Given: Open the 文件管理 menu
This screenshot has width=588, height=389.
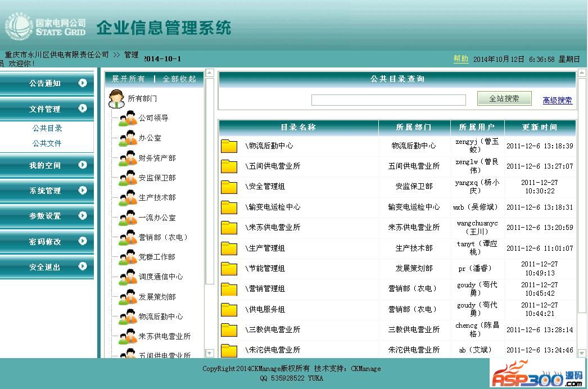Looking at the screenshot, I should pyautogui.click(x=47, y=109).
